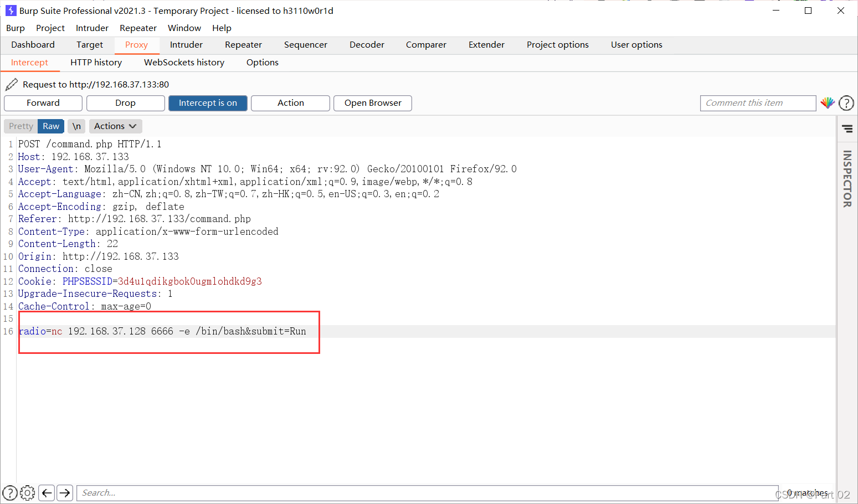The image size is (858, 504).
Task: Open the Repeater menu in menu bar
Action: (x=138, y=28)
